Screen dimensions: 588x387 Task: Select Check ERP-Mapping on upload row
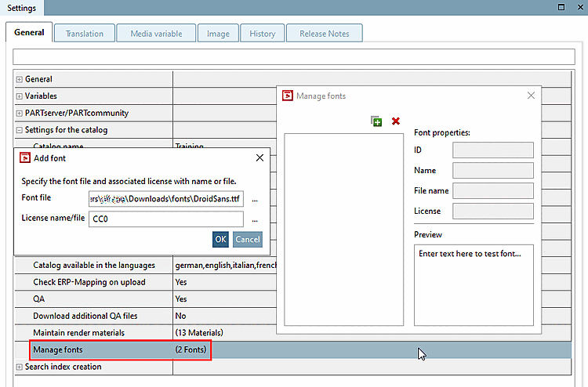tap(146, 282)
